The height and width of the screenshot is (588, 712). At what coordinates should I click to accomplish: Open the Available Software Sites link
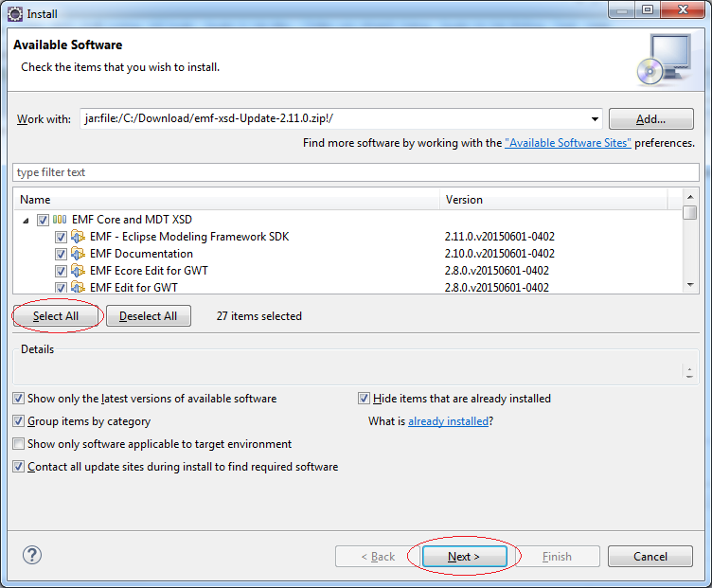click(x=567, y=143)
